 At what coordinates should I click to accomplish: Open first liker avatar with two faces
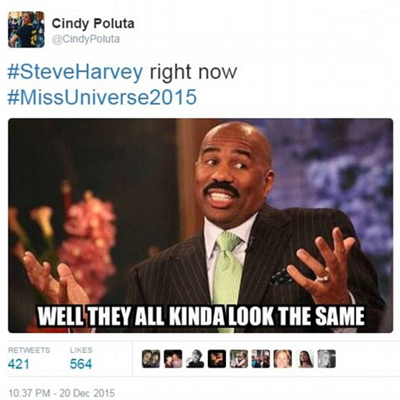[x=151, y=359]
